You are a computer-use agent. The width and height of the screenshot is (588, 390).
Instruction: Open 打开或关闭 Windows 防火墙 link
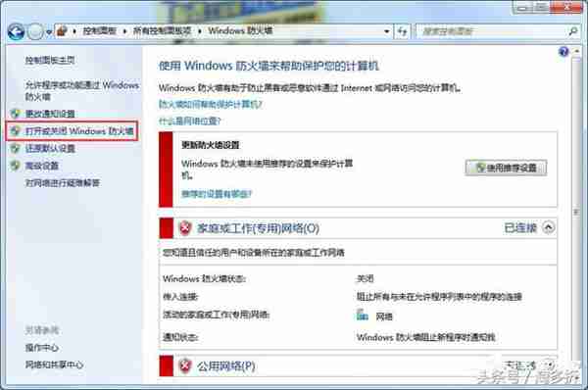(x=79, y=131)
